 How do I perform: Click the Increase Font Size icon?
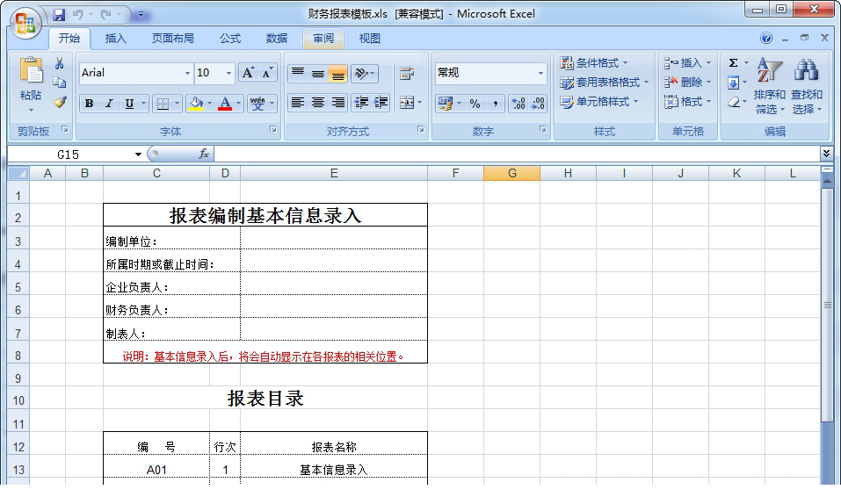248,73
